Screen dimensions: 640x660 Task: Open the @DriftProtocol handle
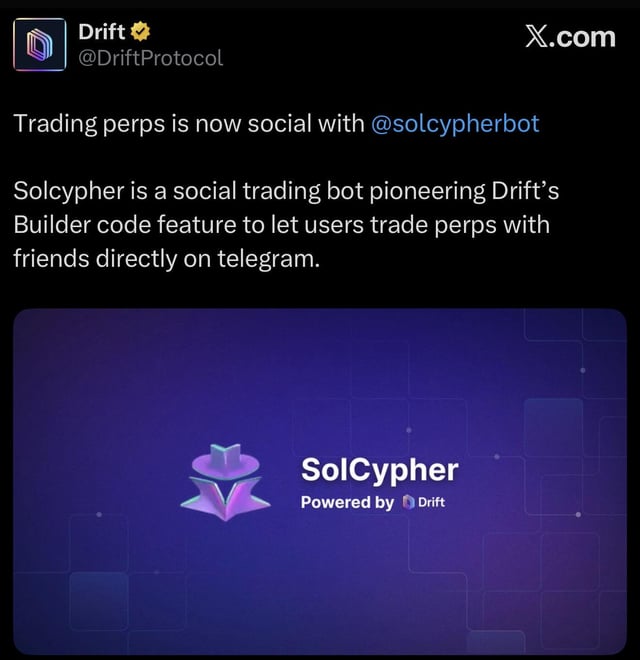pyautogui.click(x=150, y=58)
